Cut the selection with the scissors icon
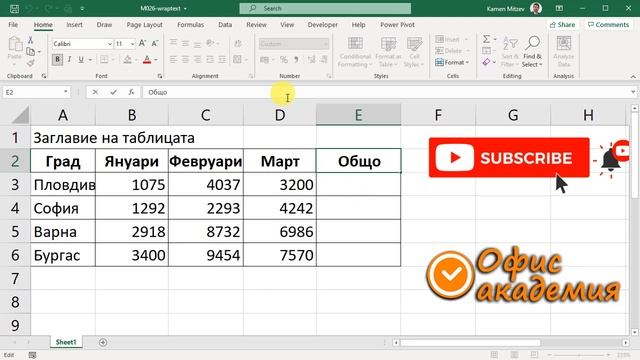Viewport: 640px width, 360px height. click(30, 40)
